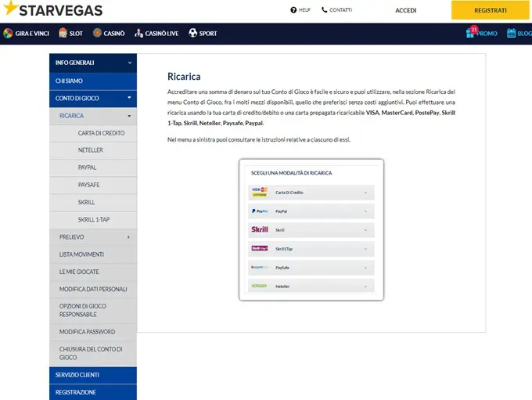This screenshot has width=532, height=400.
Task: Open Modifica Dati Personali
Action: 93,289
